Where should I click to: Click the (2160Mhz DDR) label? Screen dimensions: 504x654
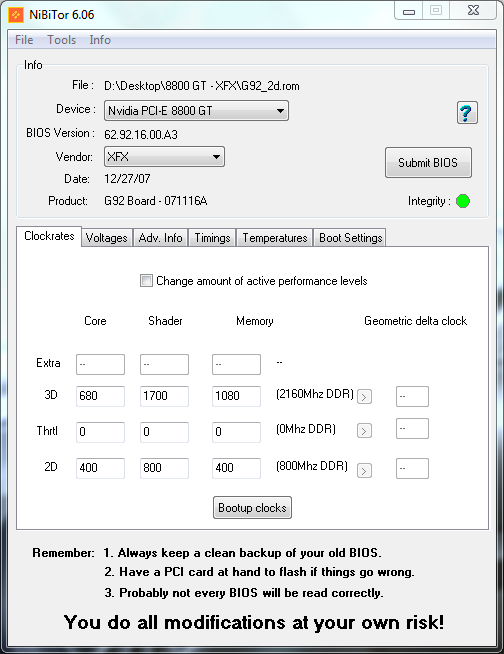coord(315,394)
